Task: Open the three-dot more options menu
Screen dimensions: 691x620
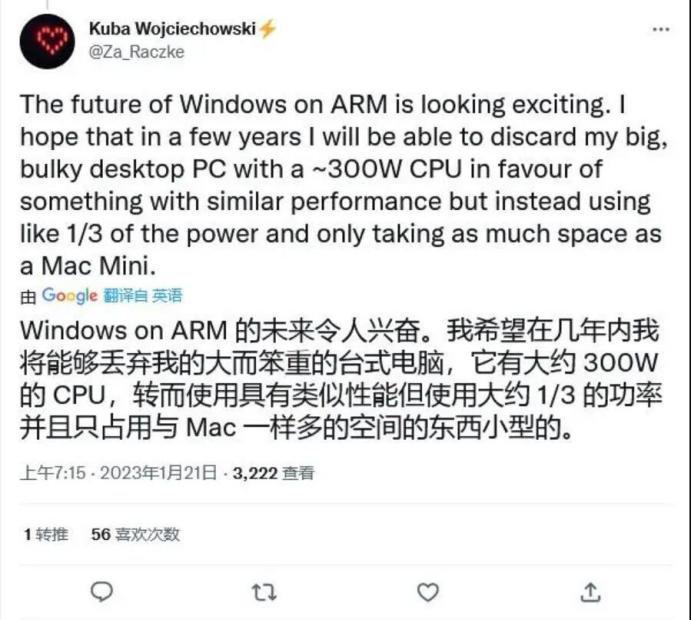Action: point(661,30)
